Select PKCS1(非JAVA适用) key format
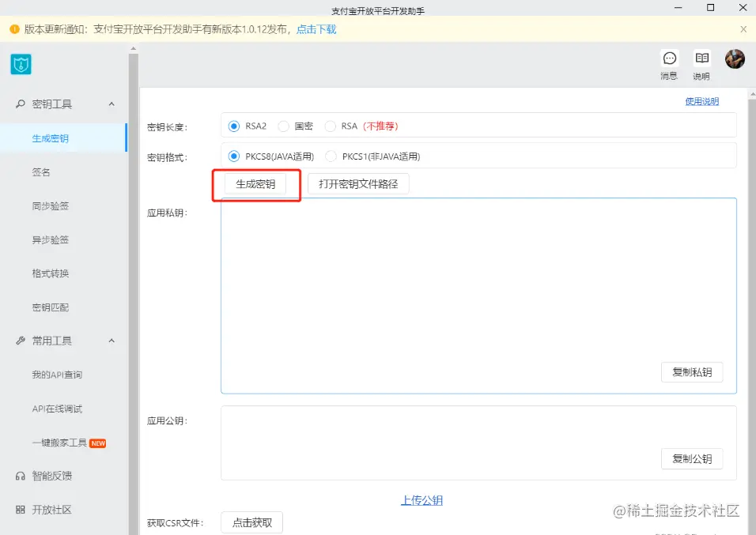The height and width of the screenshot is (535, 756). tap(331, 156)
